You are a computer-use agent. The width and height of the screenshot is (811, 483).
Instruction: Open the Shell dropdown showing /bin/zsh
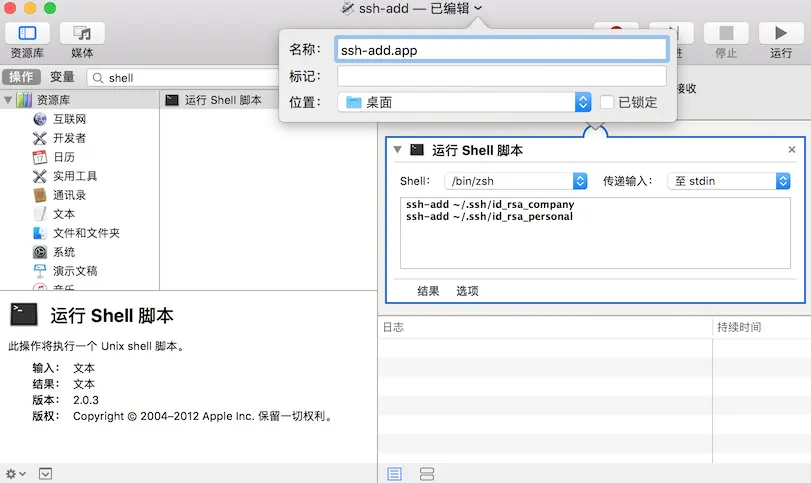(x=516, y=181)
